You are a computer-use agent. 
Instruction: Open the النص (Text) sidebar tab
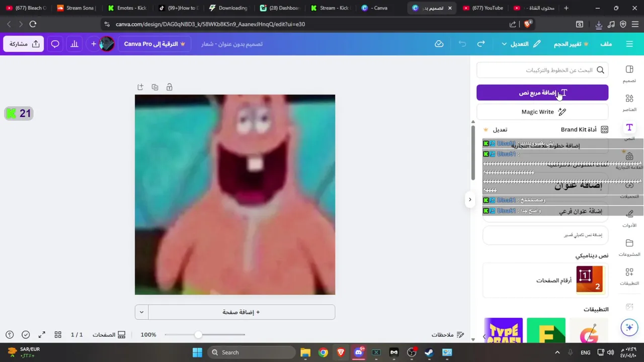tap(629, 132)
